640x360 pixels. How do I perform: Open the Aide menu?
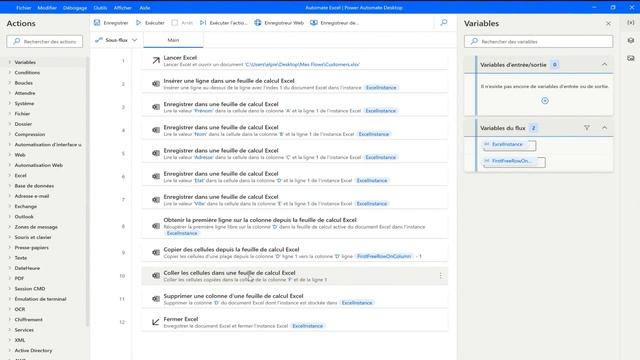(144, 8)
